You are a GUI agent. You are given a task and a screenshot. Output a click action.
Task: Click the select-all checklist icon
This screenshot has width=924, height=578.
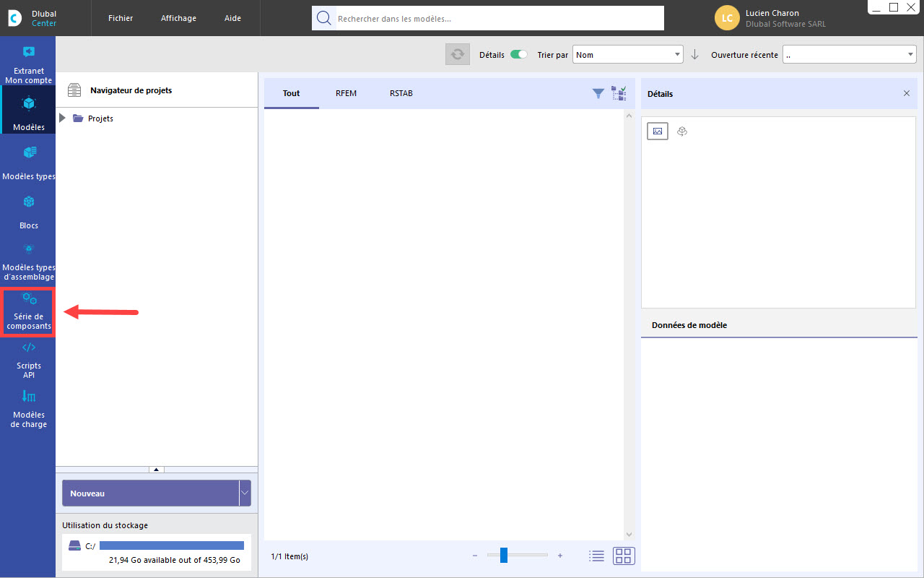619,92
